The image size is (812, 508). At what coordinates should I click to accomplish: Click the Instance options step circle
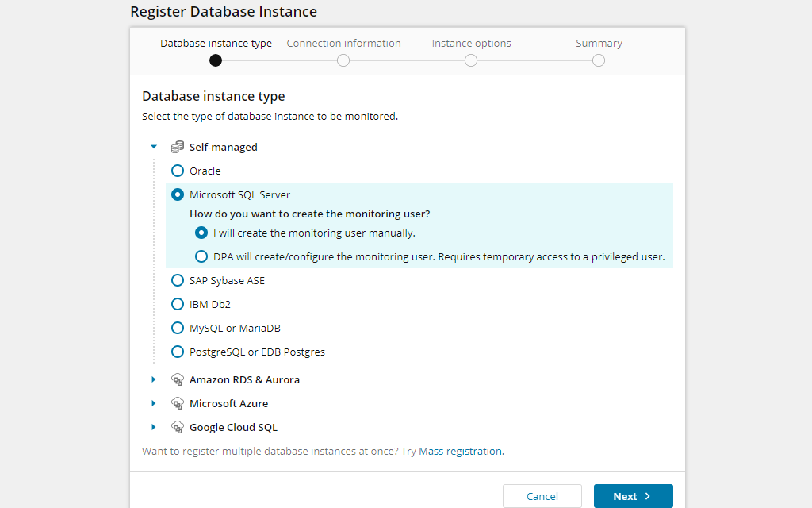coord(470,60)
